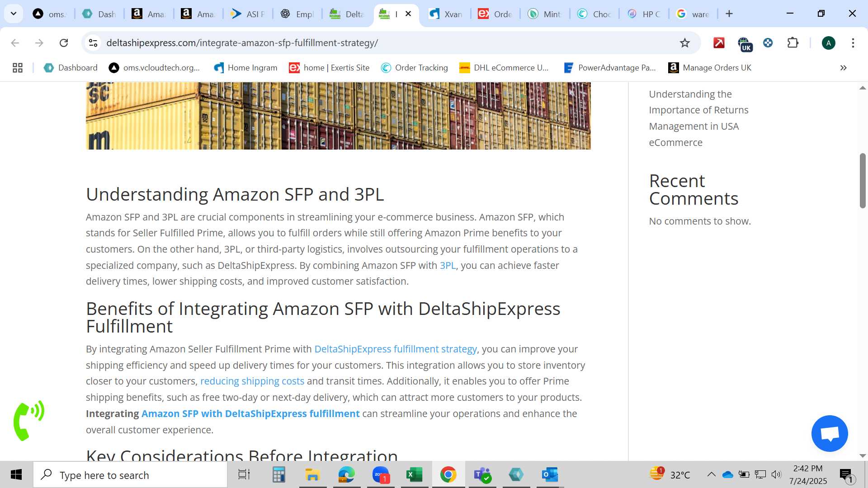This screenshot has height=488, width=868.
Task: Reload the current page
Action: (64, 43)
